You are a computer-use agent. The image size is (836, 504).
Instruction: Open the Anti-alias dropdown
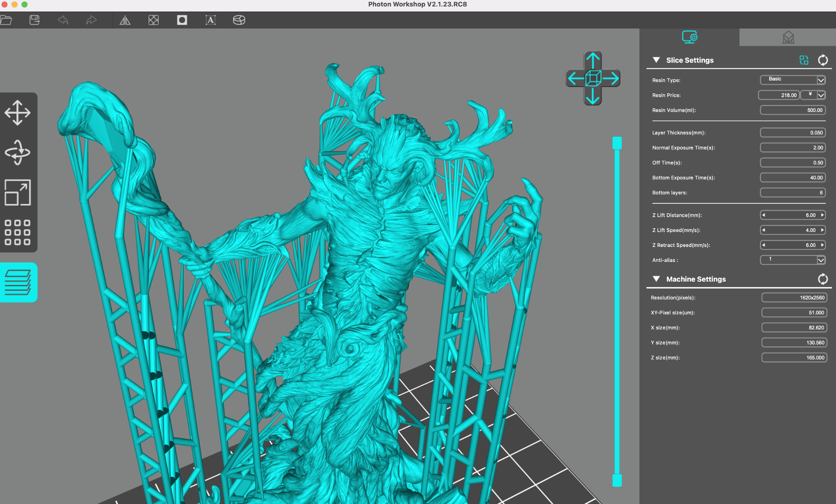tap(821, 260)
